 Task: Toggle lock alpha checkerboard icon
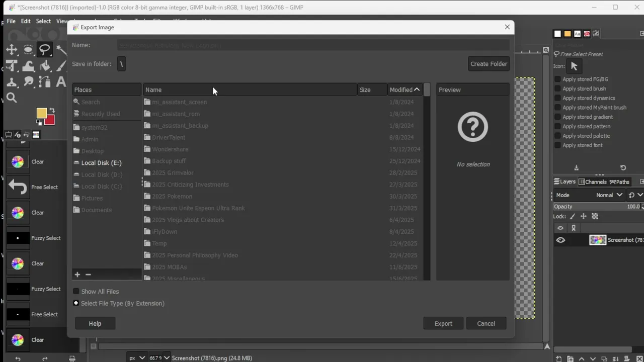pos(595,216)
